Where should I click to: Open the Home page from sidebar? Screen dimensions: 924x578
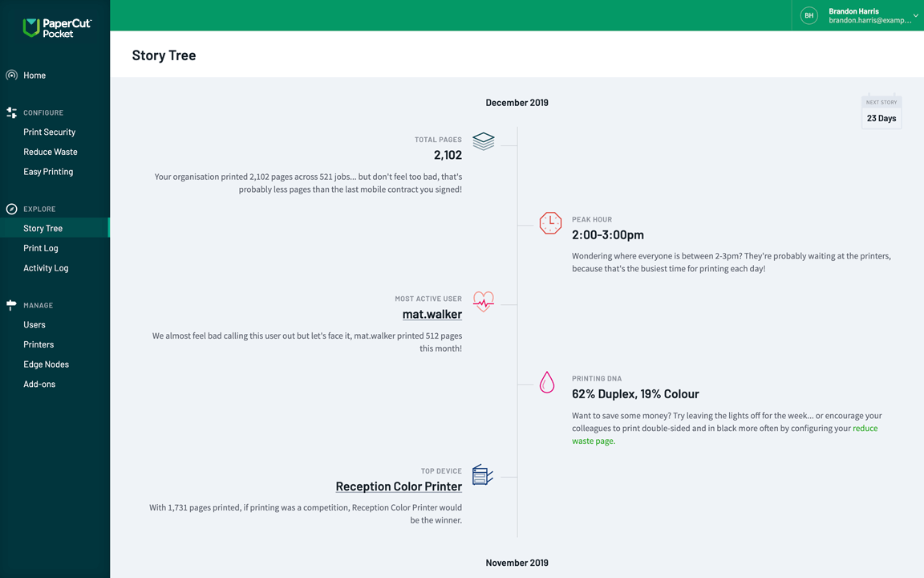[x=34, y=75]
